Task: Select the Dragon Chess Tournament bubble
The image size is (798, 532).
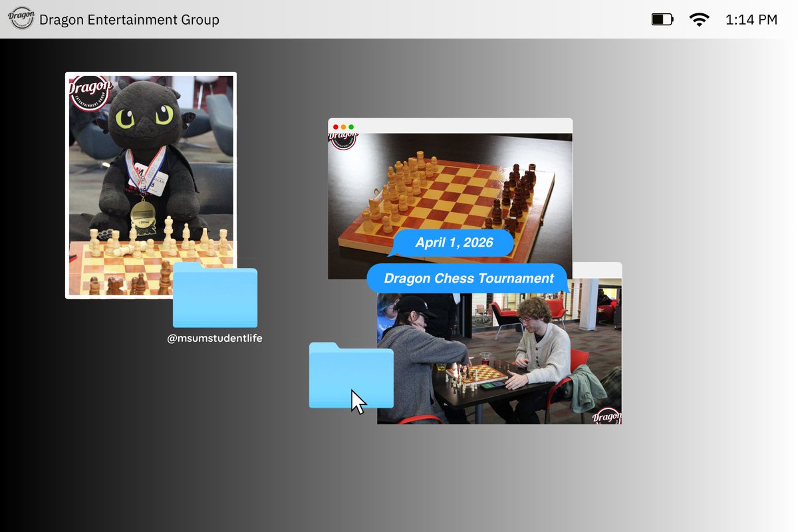Action: (468, 278)
